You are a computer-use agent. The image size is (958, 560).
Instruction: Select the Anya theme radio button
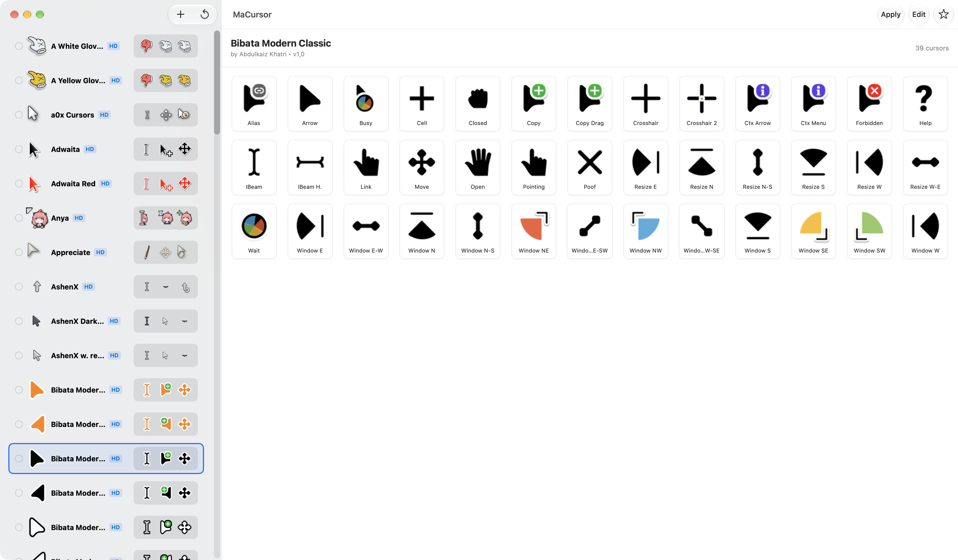tap(19, 218)
